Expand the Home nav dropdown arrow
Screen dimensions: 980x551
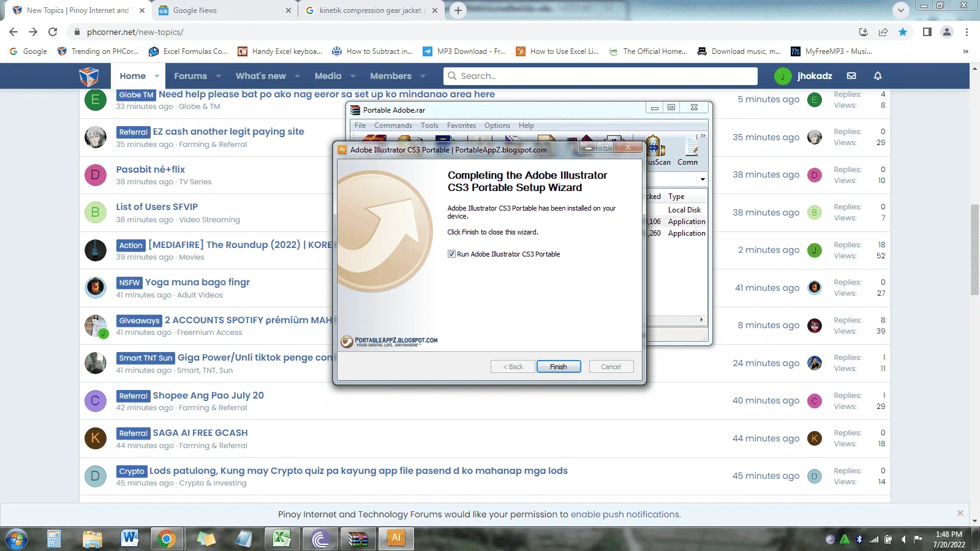click(x=157, y=76)
